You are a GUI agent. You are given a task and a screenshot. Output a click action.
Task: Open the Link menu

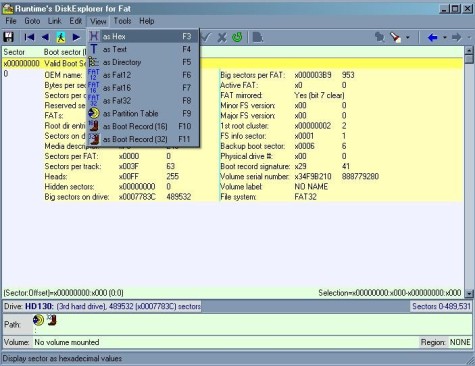[x=54, y=21]
